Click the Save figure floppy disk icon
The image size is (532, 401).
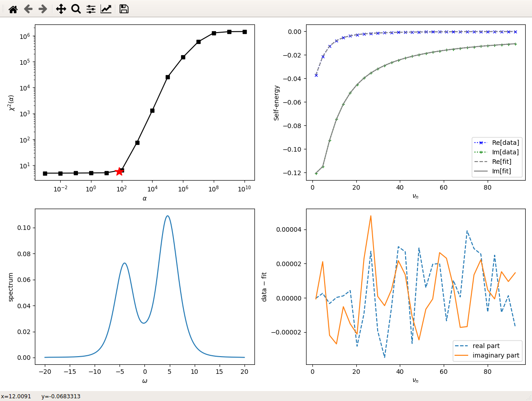tap(124, 9)
